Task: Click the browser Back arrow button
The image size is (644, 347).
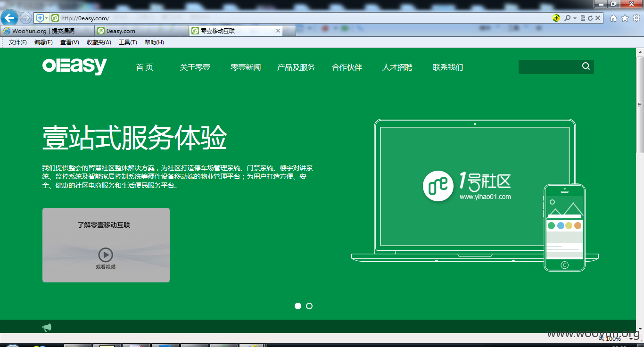Action: point(10,18)
